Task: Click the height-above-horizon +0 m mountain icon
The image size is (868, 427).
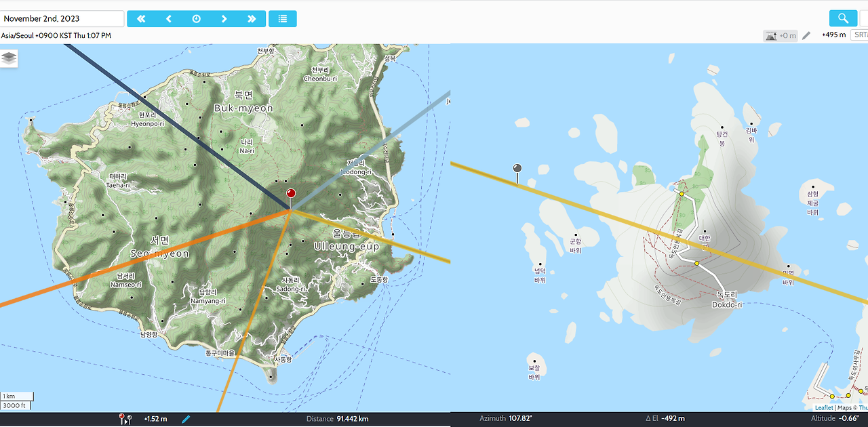Action: [781, 35]
